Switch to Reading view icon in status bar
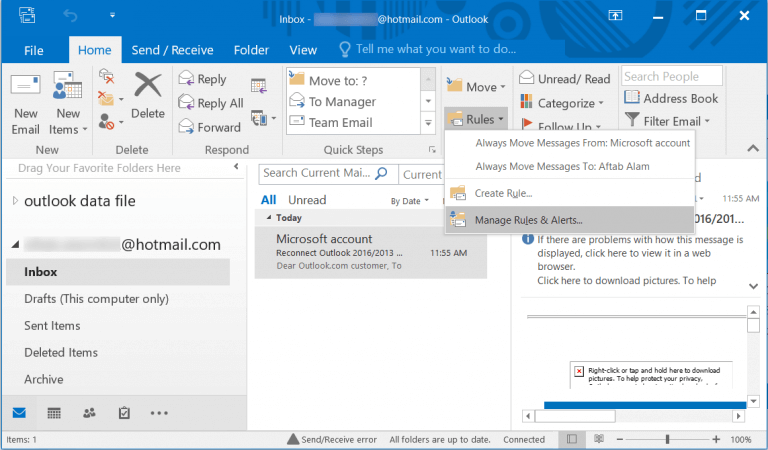This screenshot has height=450, width=768. [x=599, y=439]
